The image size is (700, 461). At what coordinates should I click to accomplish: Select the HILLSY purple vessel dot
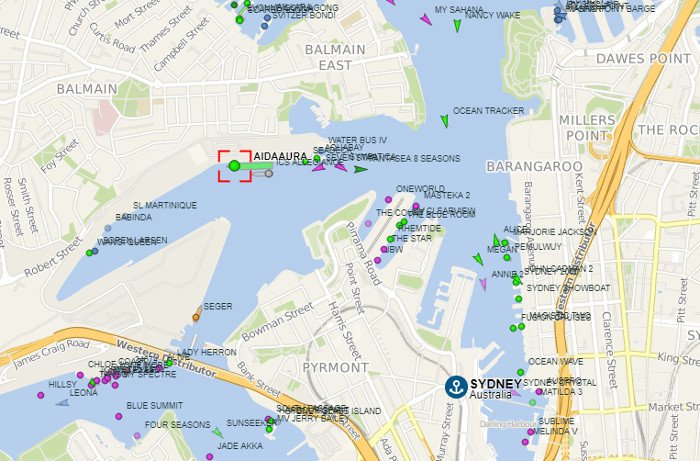tap(41, 395)
